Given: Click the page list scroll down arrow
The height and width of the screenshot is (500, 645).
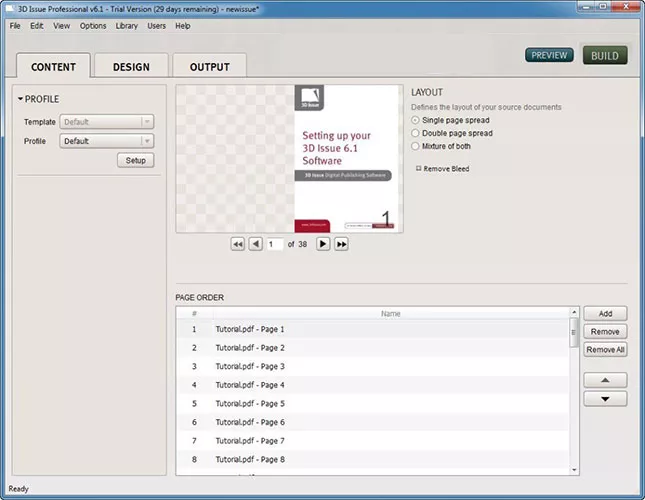Looking at the screenshot, I should [574, 470].
